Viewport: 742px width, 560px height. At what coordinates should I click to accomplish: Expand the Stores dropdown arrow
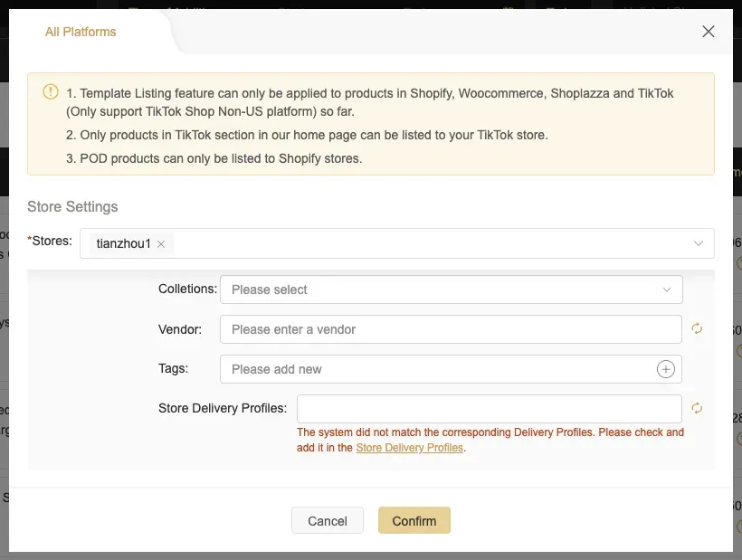tap(699, 243)
